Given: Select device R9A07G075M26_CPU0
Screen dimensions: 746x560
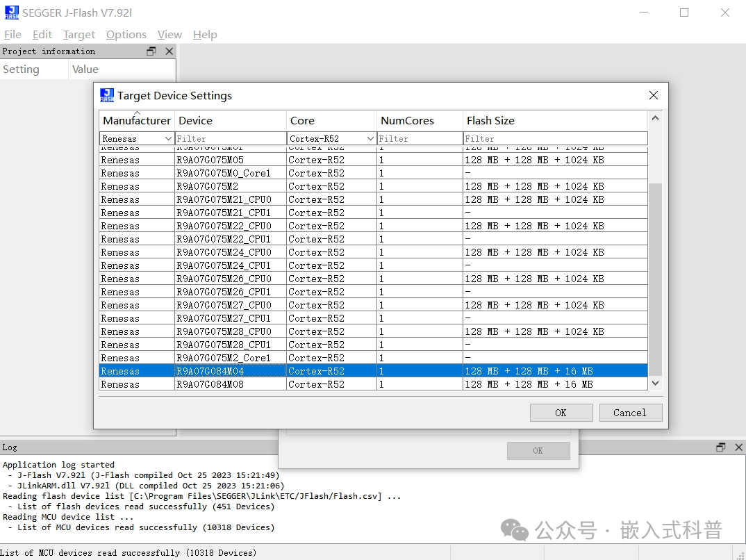Looking at the screenshot, I should coord(373,279).
